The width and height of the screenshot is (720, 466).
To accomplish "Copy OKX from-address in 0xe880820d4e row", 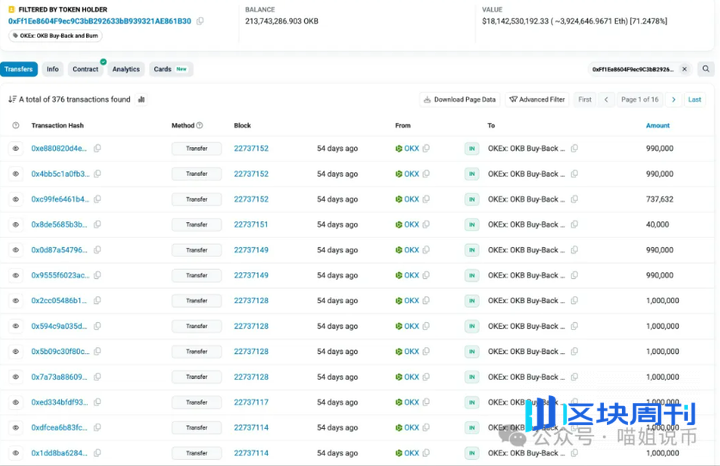I will [x=426, y=148].
